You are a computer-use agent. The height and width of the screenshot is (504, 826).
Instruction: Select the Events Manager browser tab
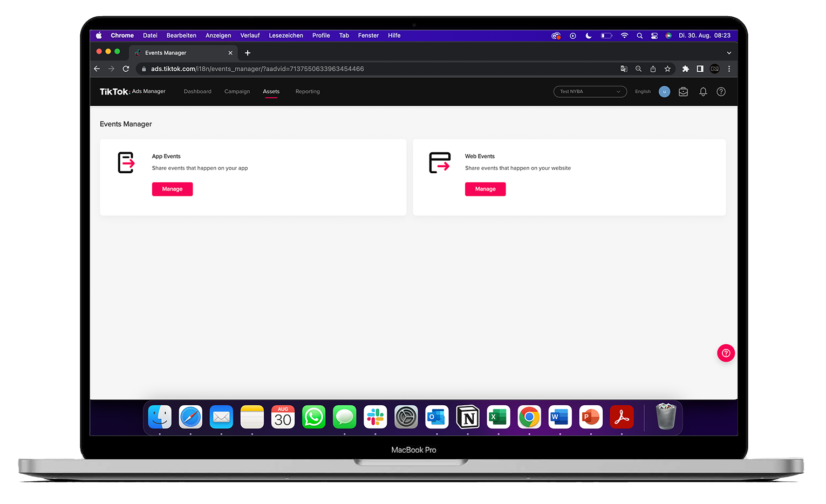click(x=183, y=53)
